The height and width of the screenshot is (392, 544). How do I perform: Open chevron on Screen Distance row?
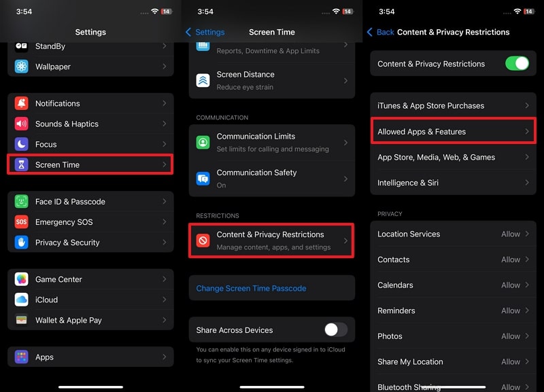(x=345, y=80)
